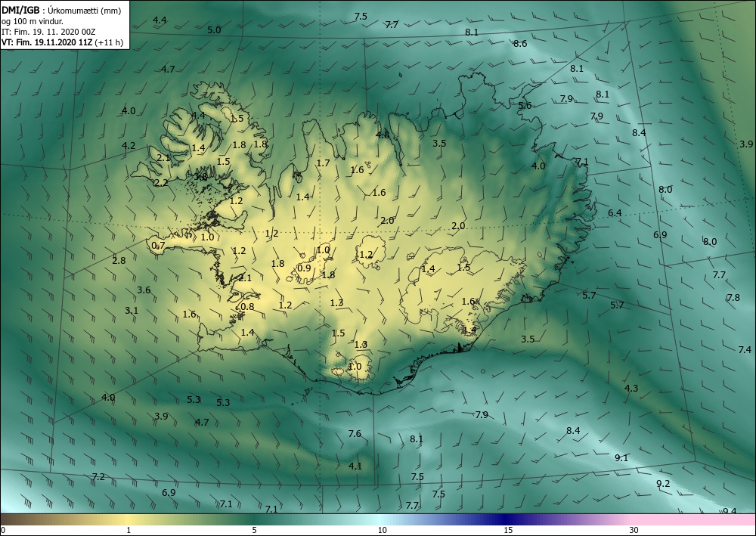Image resolution: width=756 pixels, height=536 pixels.
Task: Click the 4.2 value west of Westfjords
Action: point(129,146)
